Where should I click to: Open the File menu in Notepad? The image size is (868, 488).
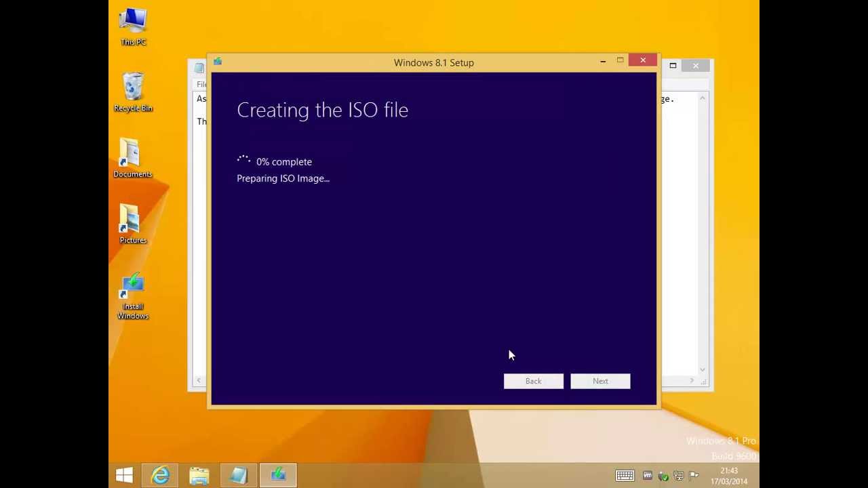(201, 84)
